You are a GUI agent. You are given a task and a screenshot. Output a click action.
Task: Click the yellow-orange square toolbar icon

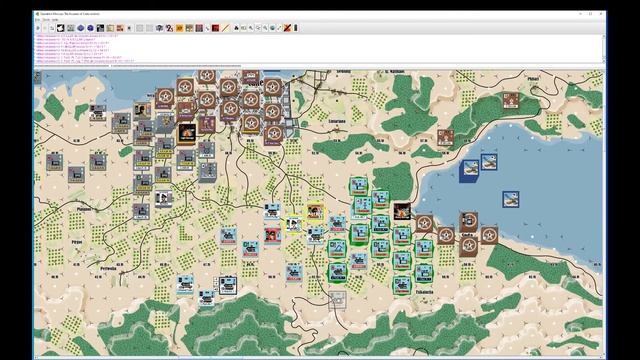pos(179,28)
